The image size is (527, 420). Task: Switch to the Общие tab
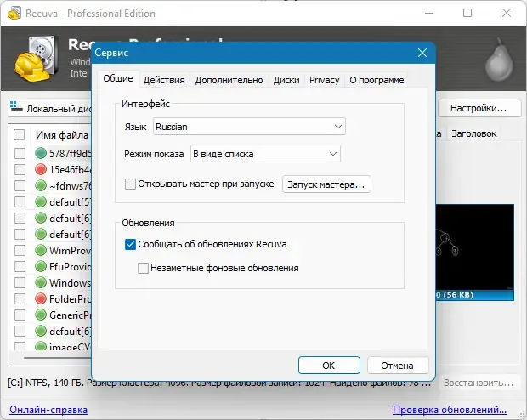pyautogui.click(x=118, y=79)
